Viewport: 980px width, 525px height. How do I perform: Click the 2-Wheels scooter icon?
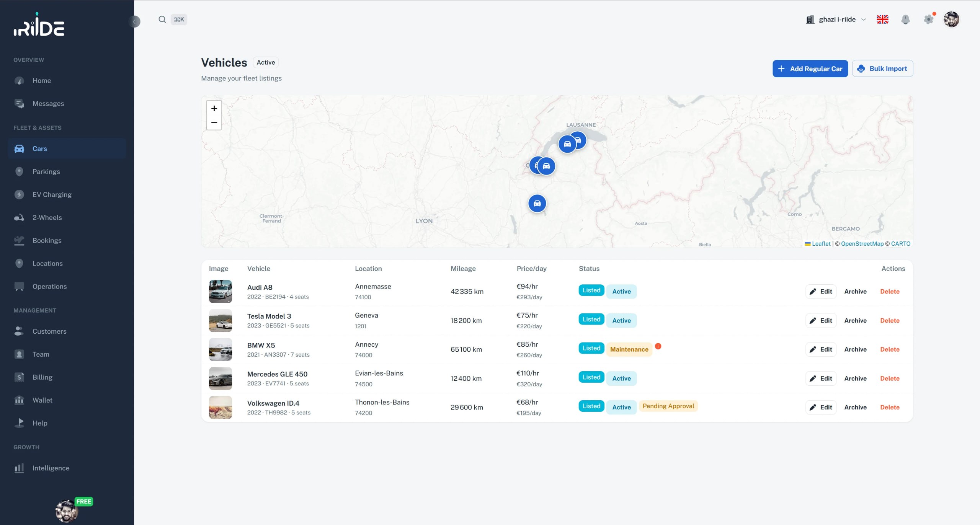pos(19,218)
